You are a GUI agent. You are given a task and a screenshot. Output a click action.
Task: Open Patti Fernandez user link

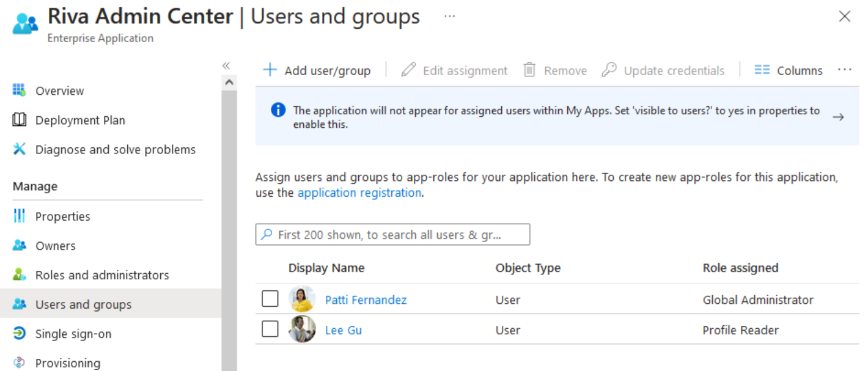(x=366, y=299)
